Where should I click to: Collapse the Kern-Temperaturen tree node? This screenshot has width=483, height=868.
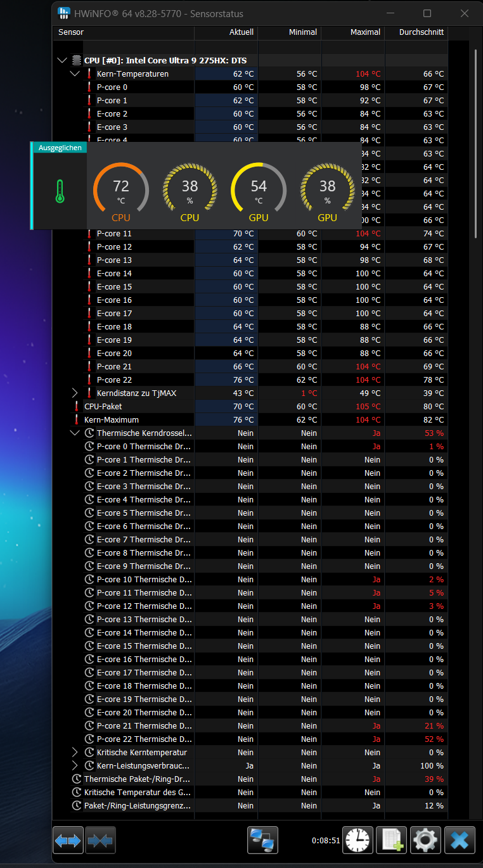tap(75, 74)
